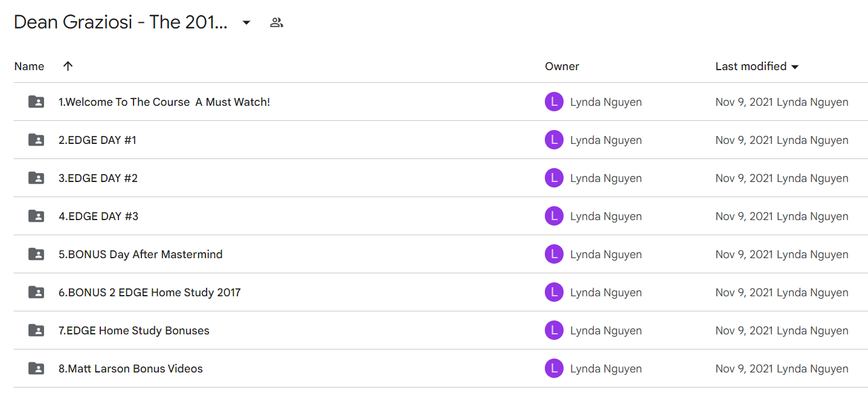868x413 pixels.
Task: Click owner name Lynda Nguyen in Home Study 2017 row
Action: point(606,293)
